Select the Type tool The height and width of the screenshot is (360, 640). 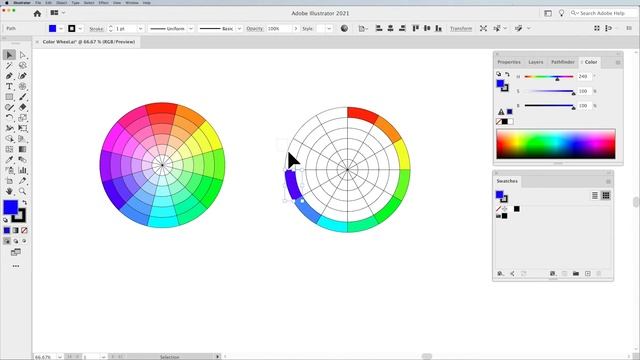pos(9,87)
